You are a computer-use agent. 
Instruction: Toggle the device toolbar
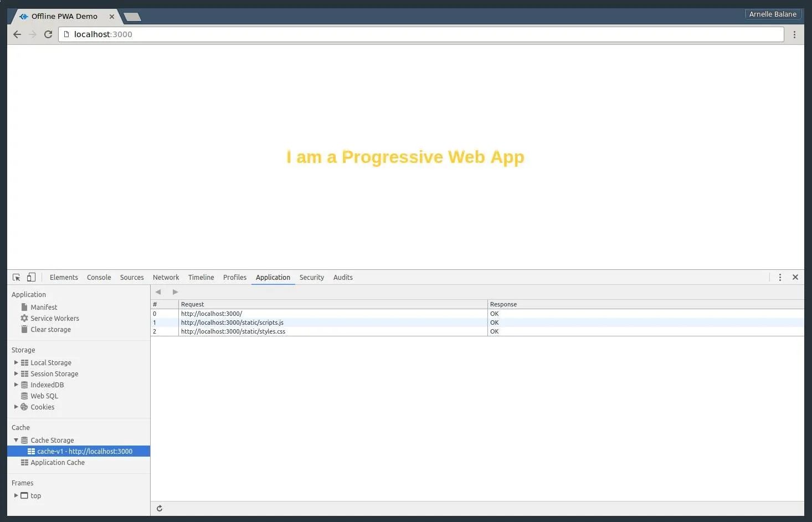31,277
